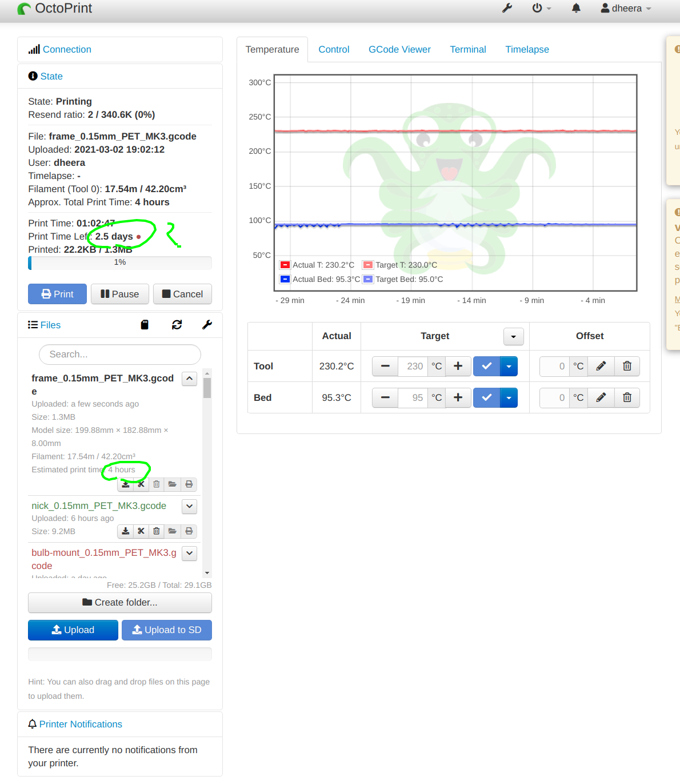Refresh the file list
Viewport: 680px width, 784px height.
tap(177, 324)
